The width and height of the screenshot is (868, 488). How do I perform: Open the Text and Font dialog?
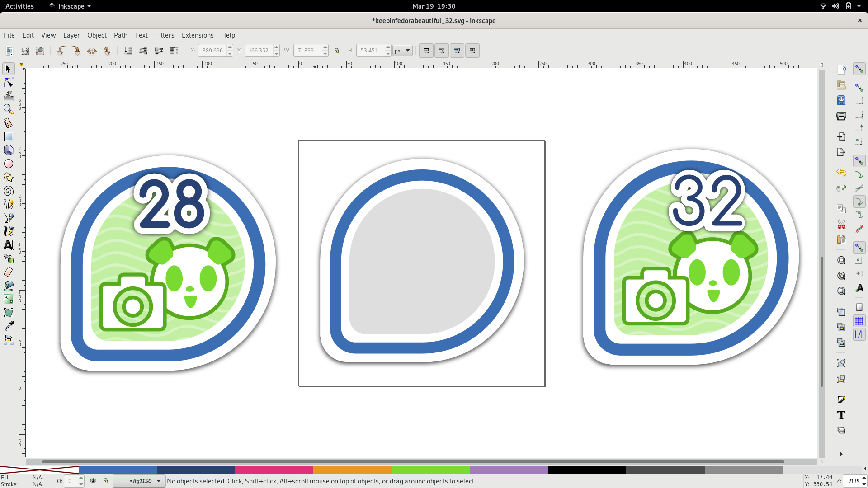click(841, 415)
